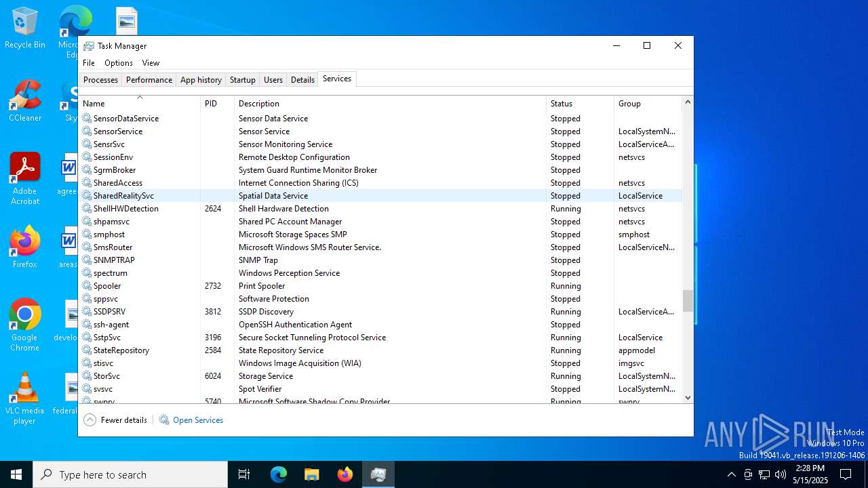Select the stisvc service row

pos(380,363)
